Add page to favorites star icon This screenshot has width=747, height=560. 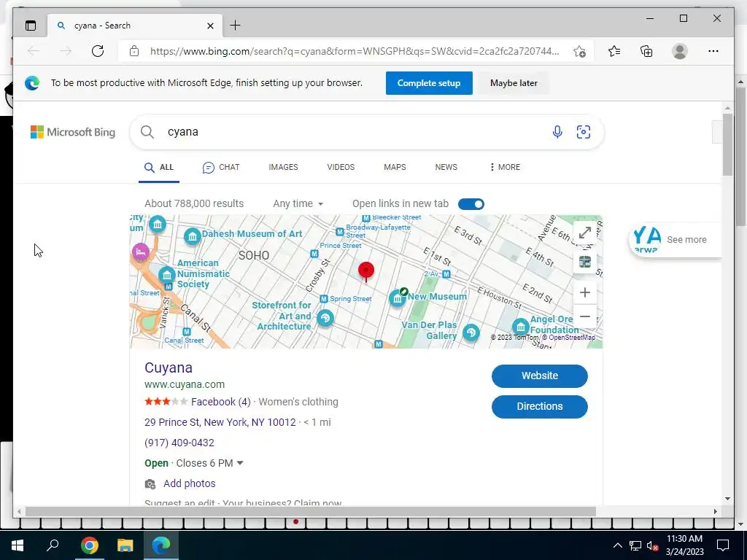click(x=579, y=52)
